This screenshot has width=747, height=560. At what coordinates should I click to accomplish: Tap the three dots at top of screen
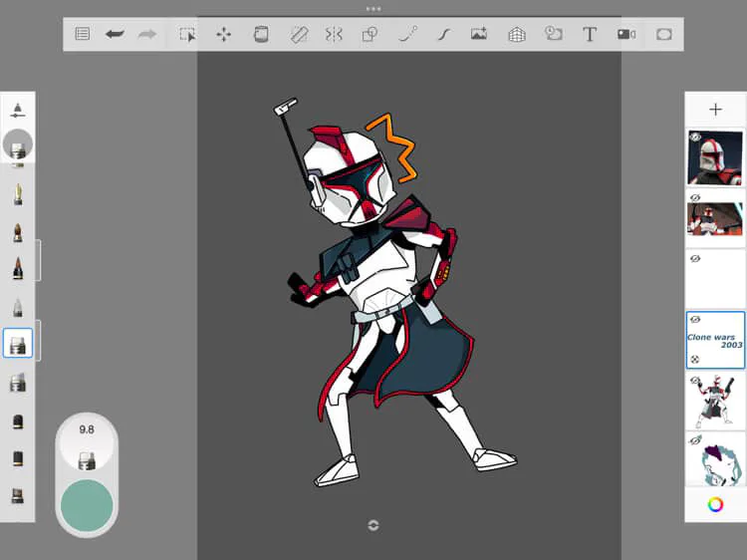[x=373, y=9]
